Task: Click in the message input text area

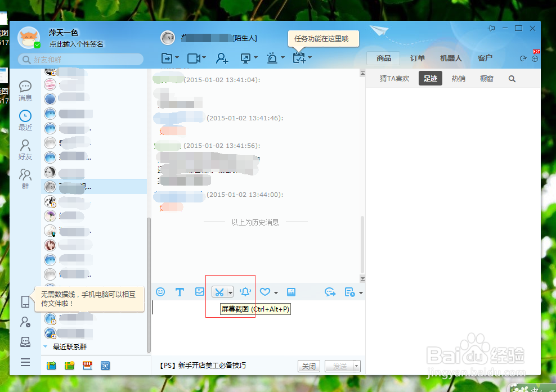Action: 258,328
